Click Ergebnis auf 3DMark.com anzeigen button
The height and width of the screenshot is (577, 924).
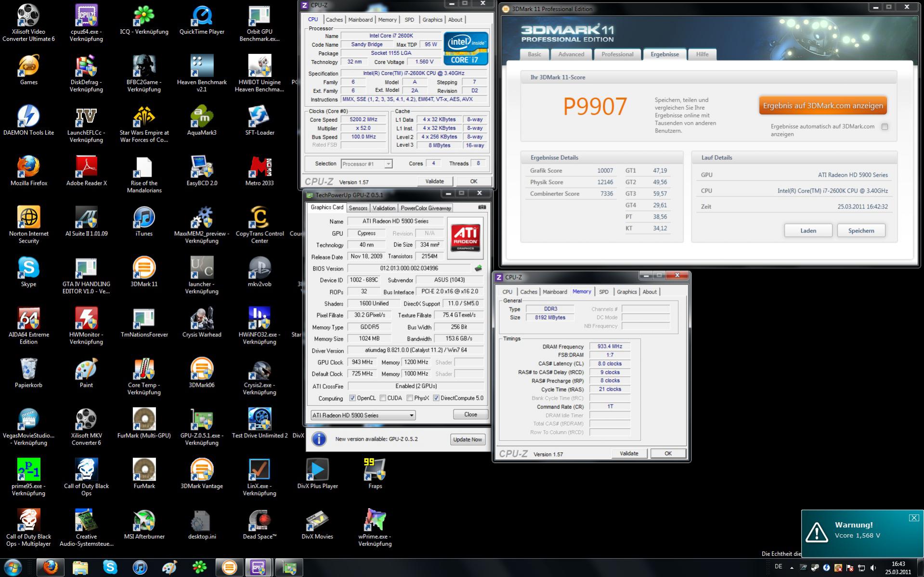(x=823, y=106)
